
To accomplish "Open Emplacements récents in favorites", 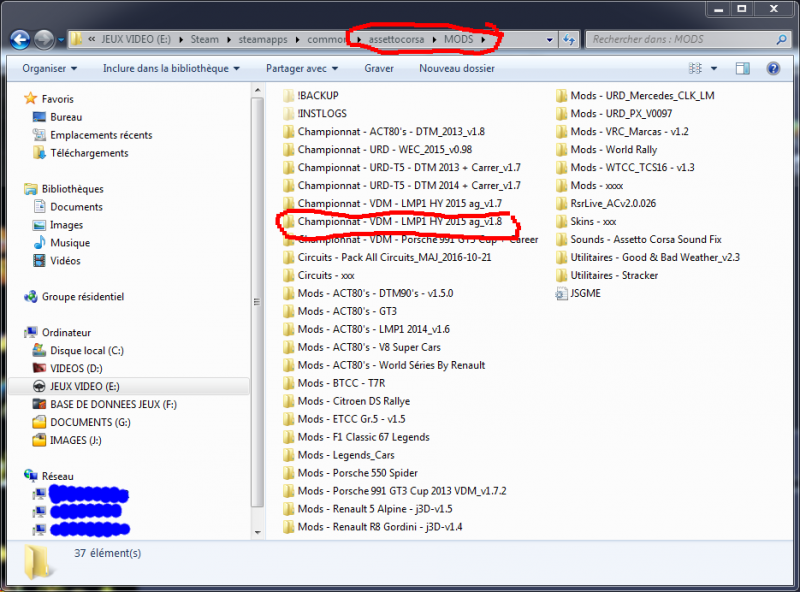I will [101, 135].
